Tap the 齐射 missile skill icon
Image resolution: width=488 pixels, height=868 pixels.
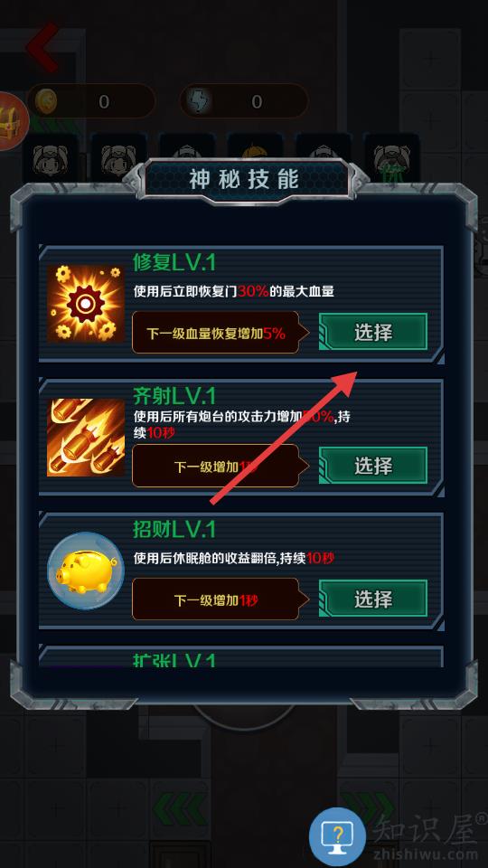click(86, 438)
